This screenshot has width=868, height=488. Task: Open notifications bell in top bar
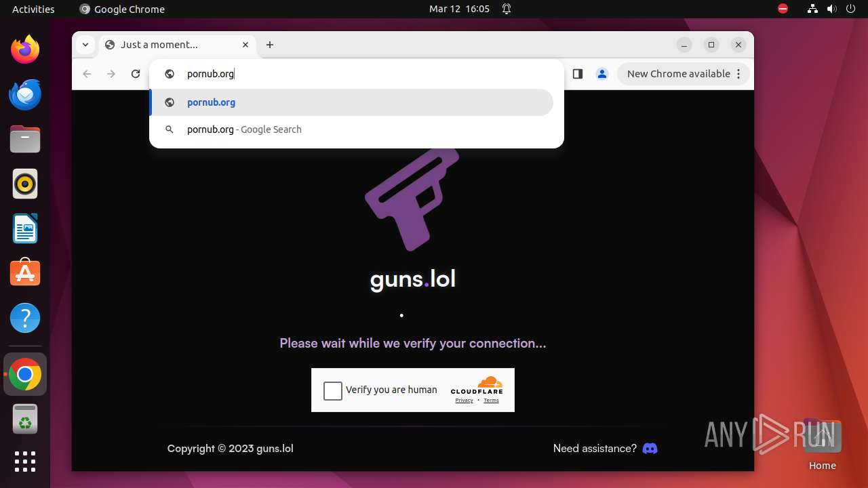pos(507,9)
